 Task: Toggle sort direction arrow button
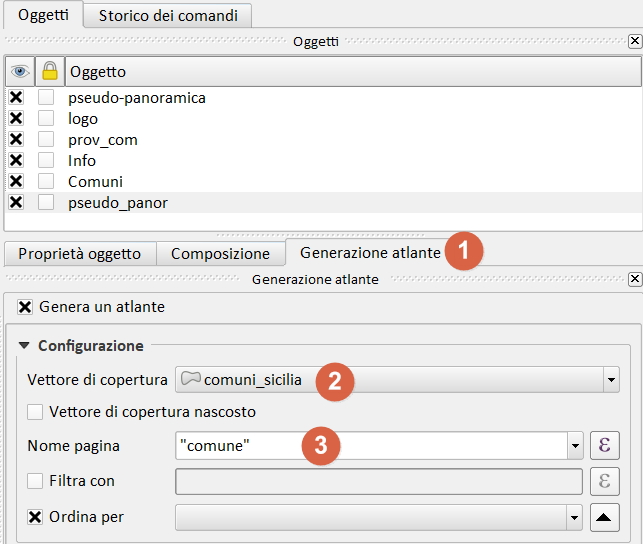[604, 517]
